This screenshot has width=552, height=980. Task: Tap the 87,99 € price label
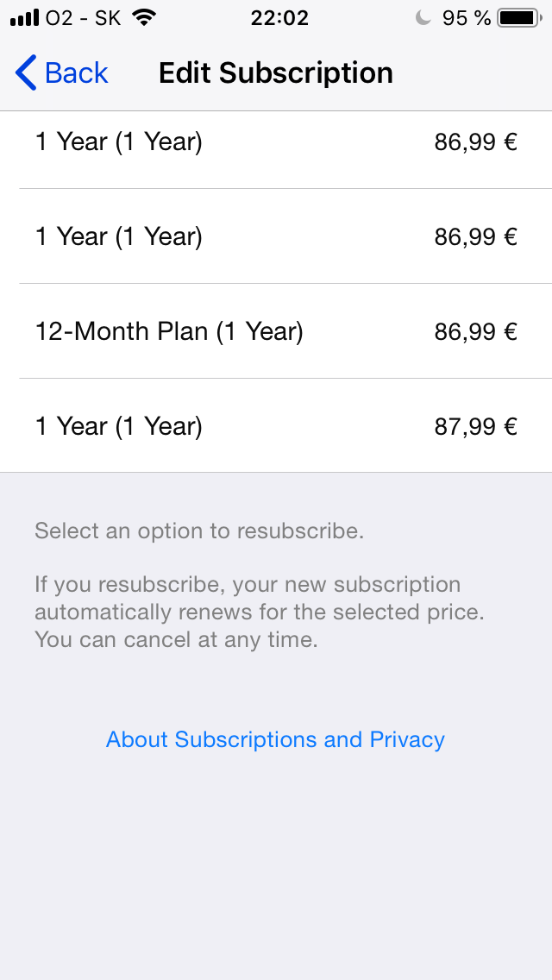coord(475,426)
